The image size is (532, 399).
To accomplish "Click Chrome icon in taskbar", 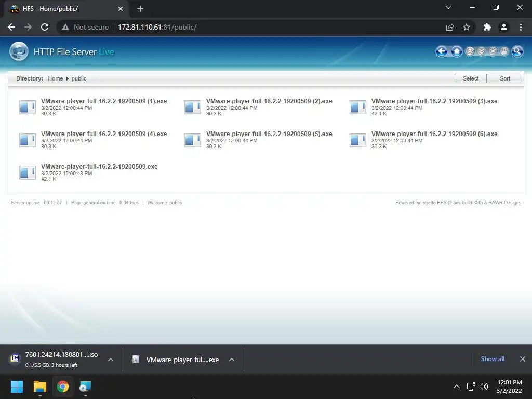I will click(x=63, y=387).
